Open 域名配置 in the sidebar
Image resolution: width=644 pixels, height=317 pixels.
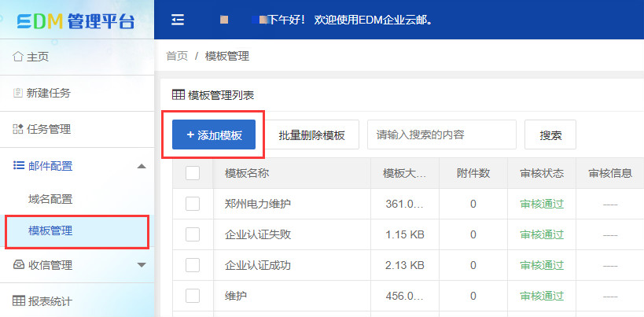(50, 199)
